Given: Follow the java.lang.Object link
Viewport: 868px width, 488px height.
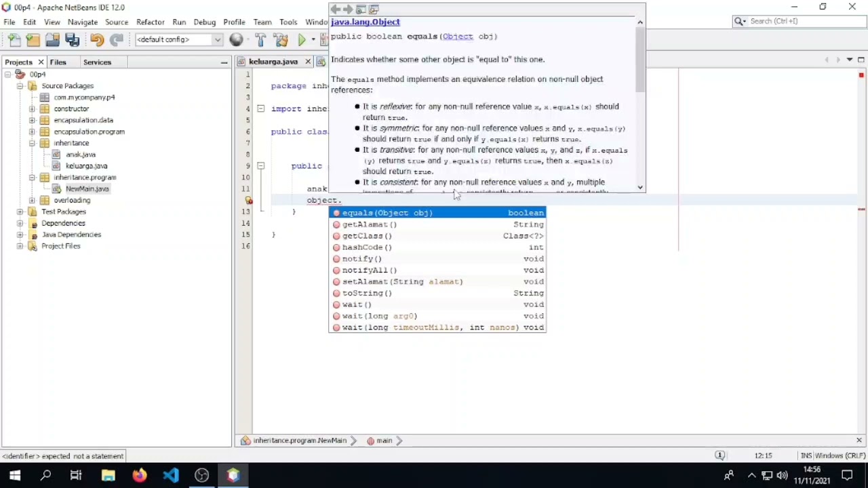Looking at the screenshot, I should pos(366,22).
